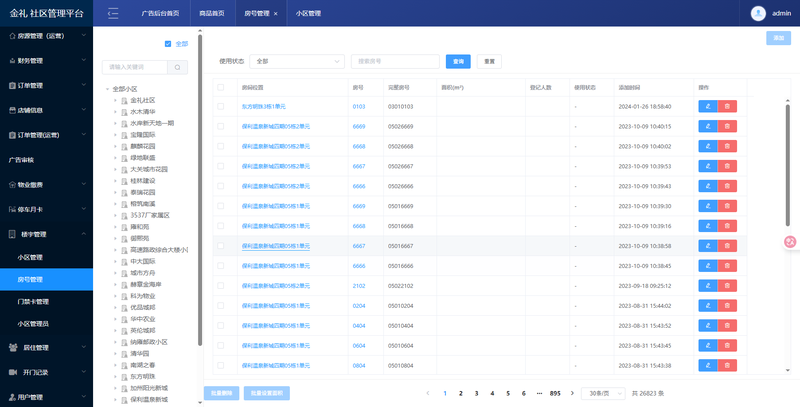Open the 使用状态 dropdown
This screenshot has width=800, height=407.
click(x=297, y=61)
